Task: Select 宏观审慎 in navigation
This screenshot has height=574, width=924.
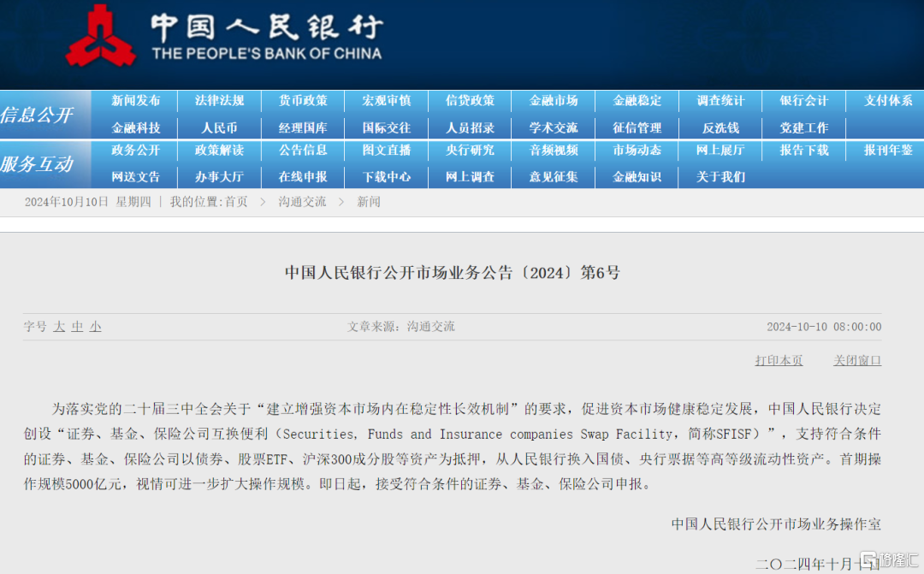Action: [x=387, y=101]
